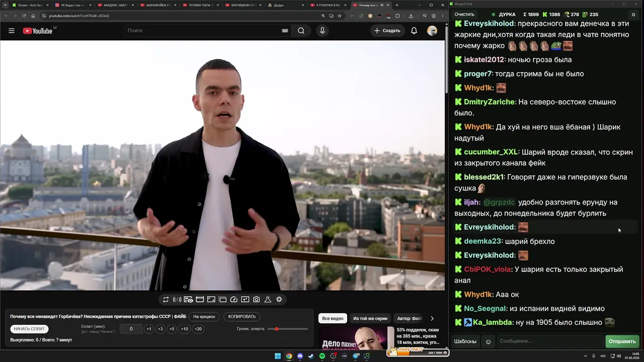Click the eye-card icon under the video

click(188, 300)
